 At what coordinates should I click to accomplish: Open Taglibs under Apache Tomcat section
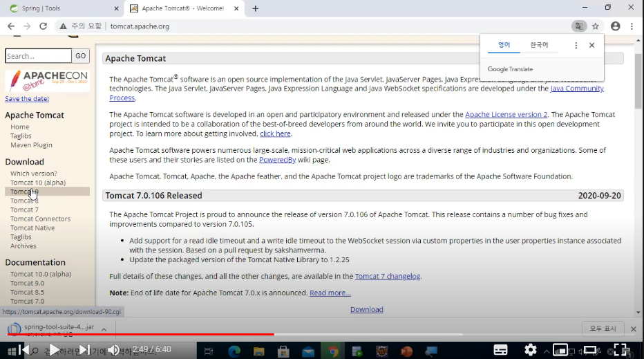(x=21, y=136)
